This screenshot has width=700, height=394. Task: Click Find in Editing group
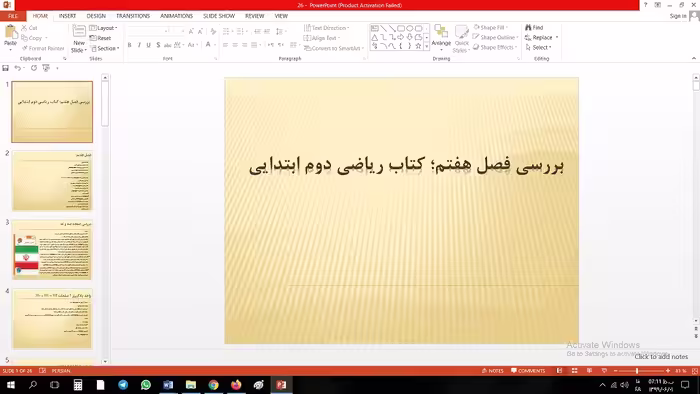point(534,28)
